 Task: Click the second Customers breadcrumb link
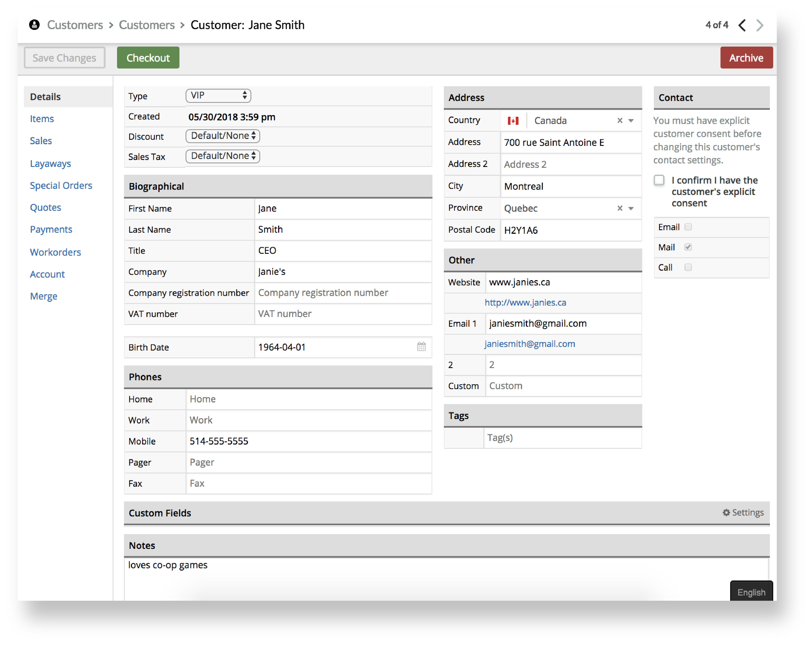coord(147,25)
